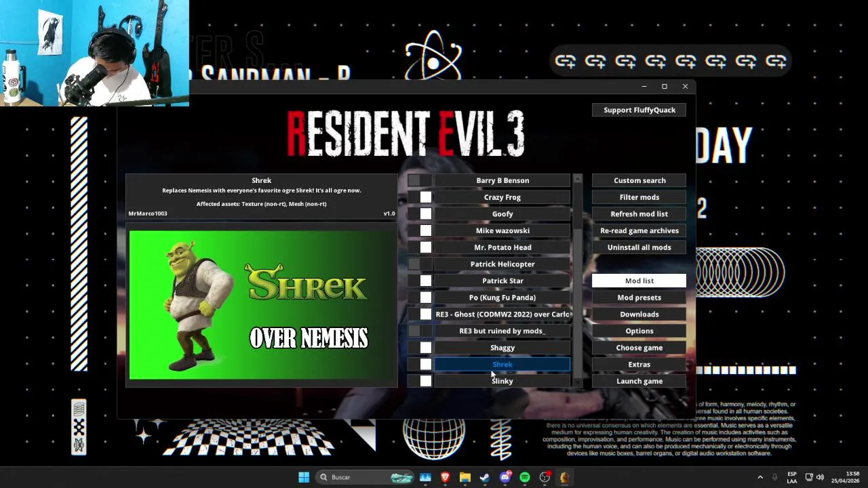Viewport: 868px width, 488px height.
Task: Select the RE3 but ruined by mods_ entry
Action: point(502,331)
